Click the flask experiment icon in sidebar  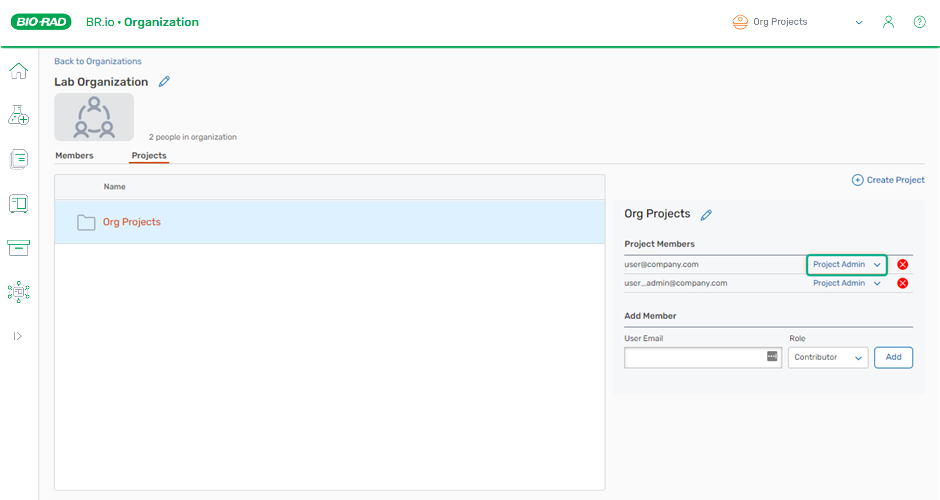pyautogui.click(x=18, y=115)
